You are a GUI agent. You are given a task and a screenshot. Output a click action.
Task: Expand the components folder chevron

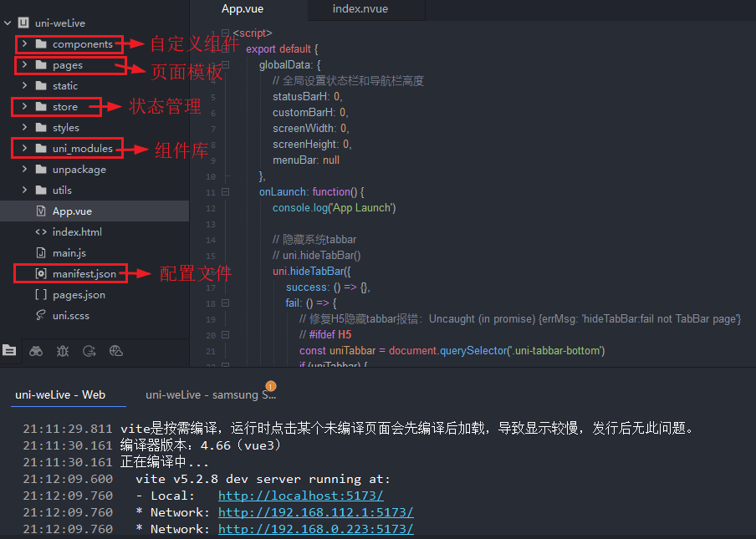tap(24, 43)
